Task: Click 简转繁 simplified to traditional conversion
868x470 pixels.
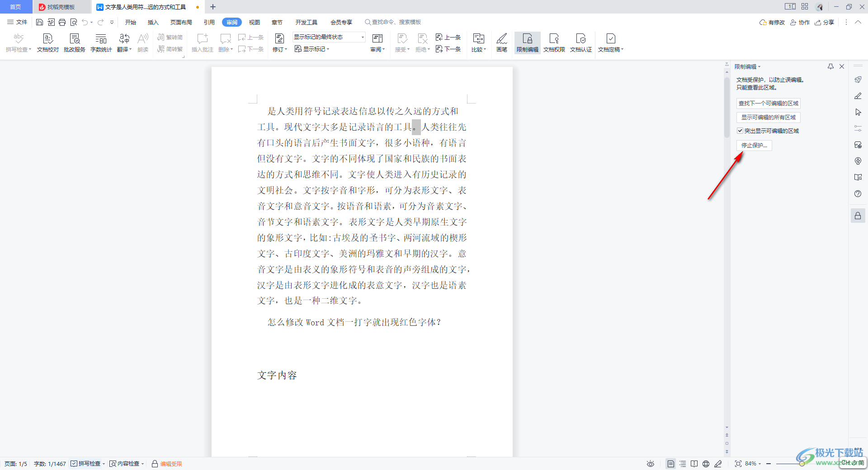Action: tap(170, 49)
